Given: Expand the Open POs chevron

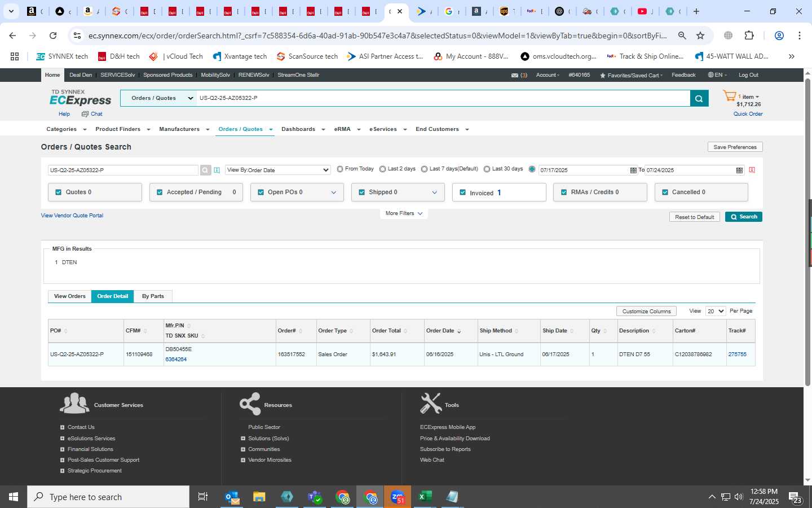Looking at the screenshot, I should pyautogui.click(x=333, y=192).
